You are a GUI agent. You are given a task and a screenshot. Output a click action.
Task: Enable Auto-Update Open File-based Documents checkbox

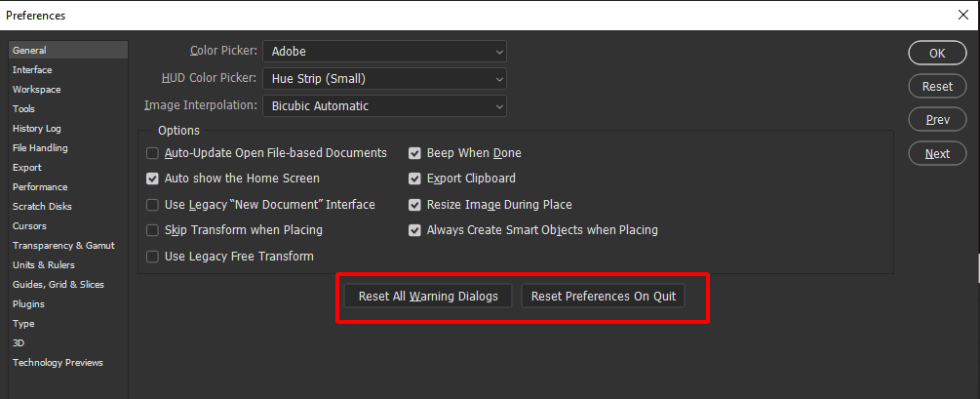(152, 153)
